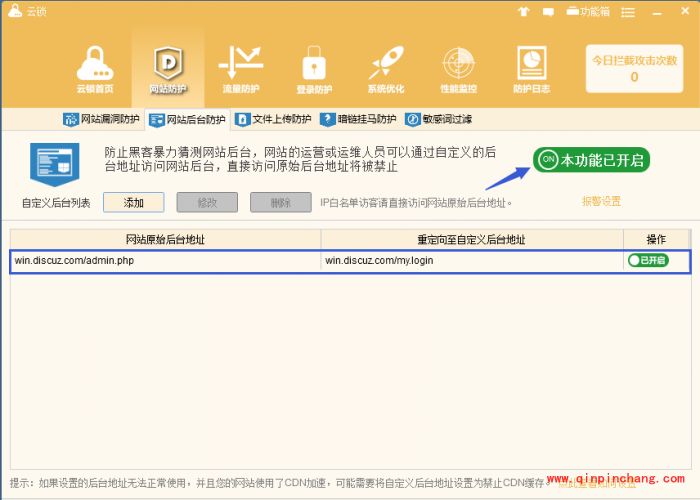The width and height of the screenshot is (700, 500).
Task: Open the 系统优化 rocket icon
Action: click(x=386, y=69)
